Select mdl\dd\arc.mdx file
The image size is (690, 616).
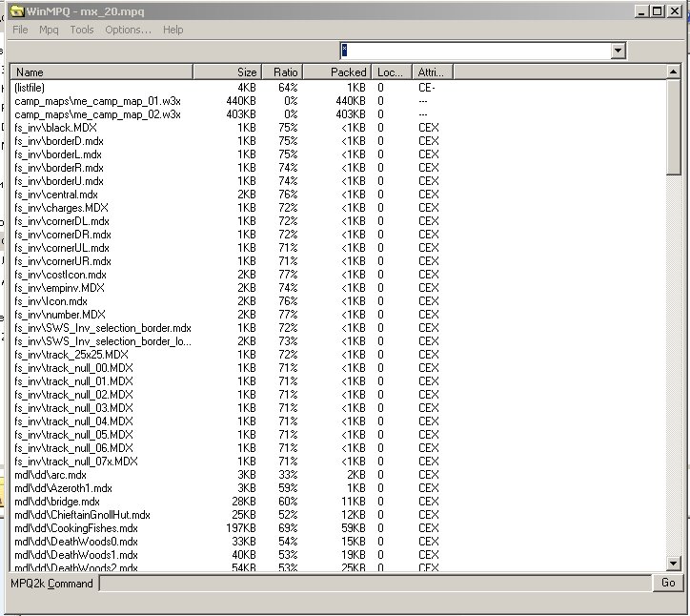pyautogui.click(x=51, y=475)
